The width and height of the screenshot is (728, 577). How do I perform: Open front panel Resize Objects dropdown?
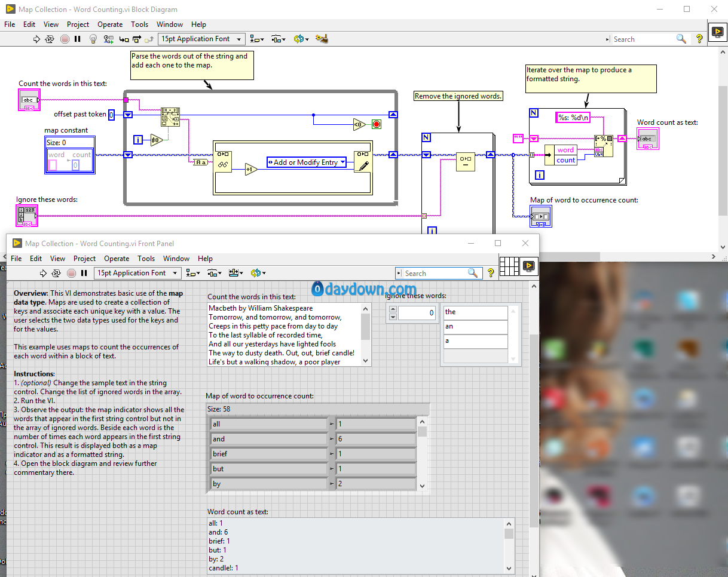pos(236,273)
